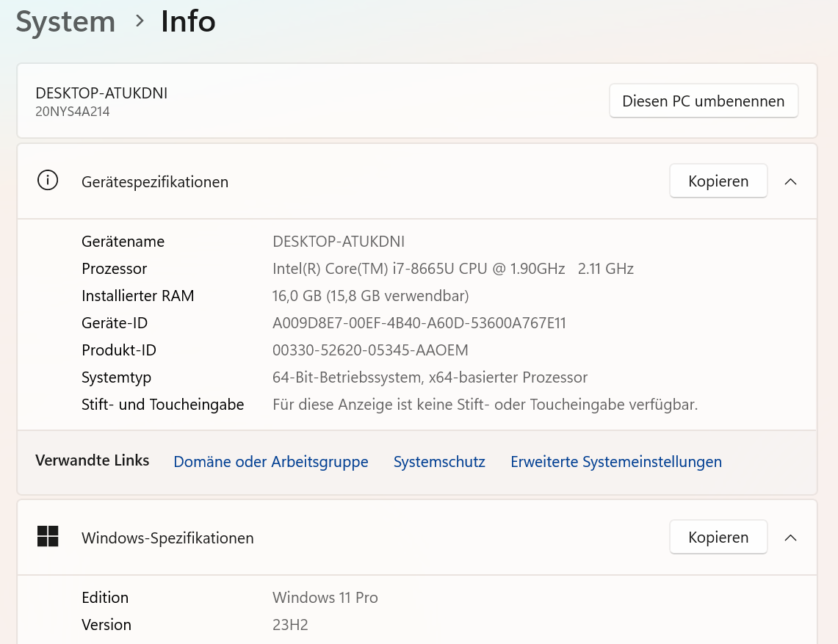Click the model number 20NYS4A214

73,112
